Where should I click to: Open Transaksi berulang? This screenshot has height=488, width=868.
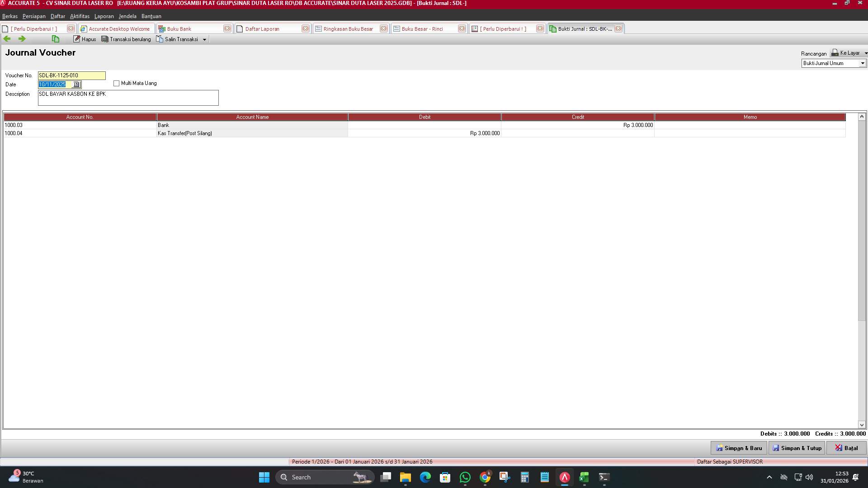pos(126,39)
